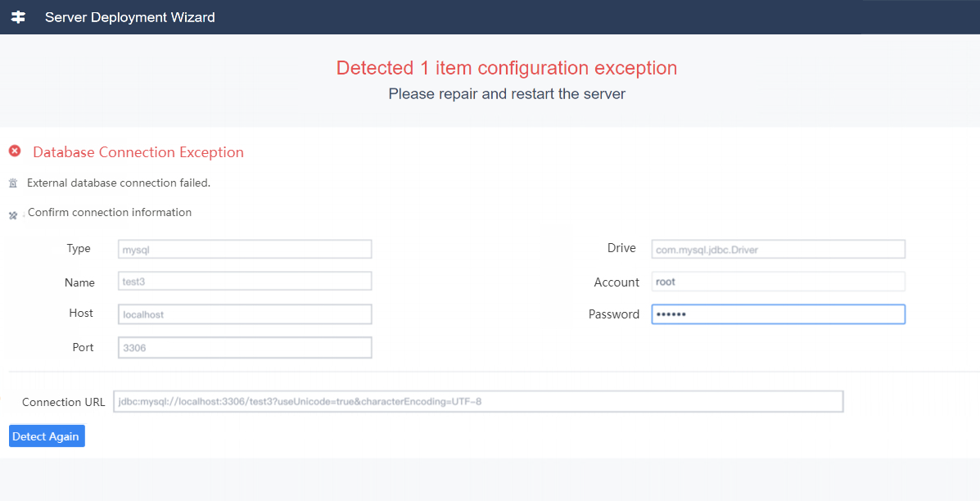Image resolution: width=980 pixels, height=501 pixels.
Task: Click the Host label
Action: [81, 313]
